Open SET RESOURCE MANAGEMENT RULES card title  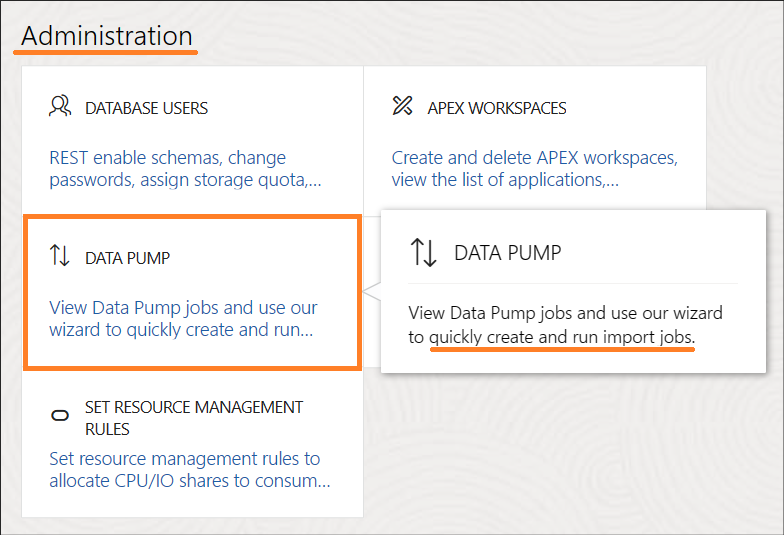pyautogui.click(x=194, y=418)
